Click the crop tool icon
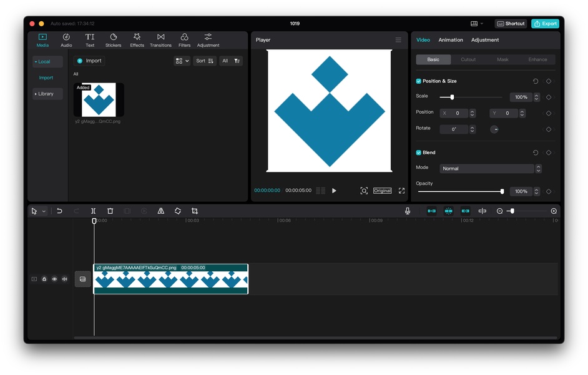 195,211
